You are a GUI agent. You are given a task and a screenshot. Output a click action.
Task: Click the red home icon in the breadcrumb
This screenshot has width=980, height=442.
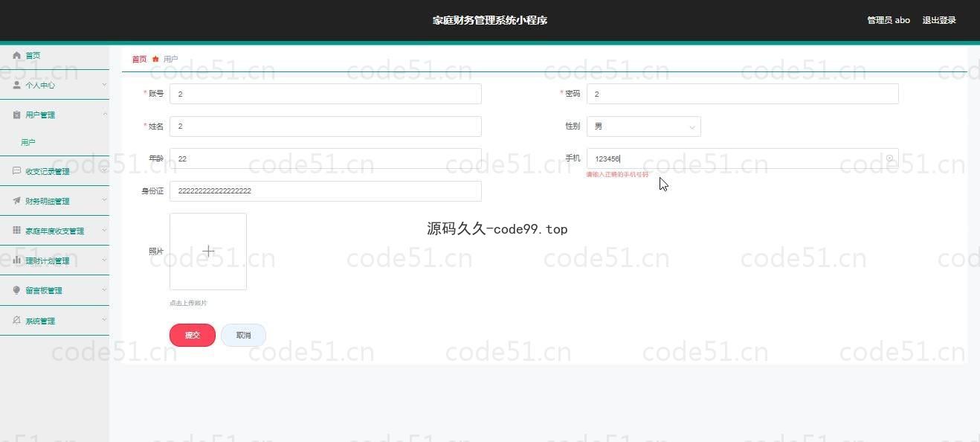tap(155, 59)
